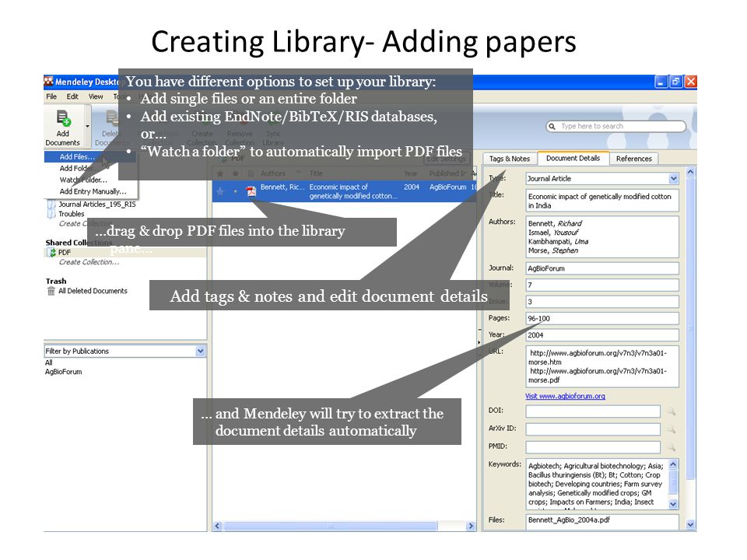Open the View menu

pyautogui.click(x=96, y=96)
